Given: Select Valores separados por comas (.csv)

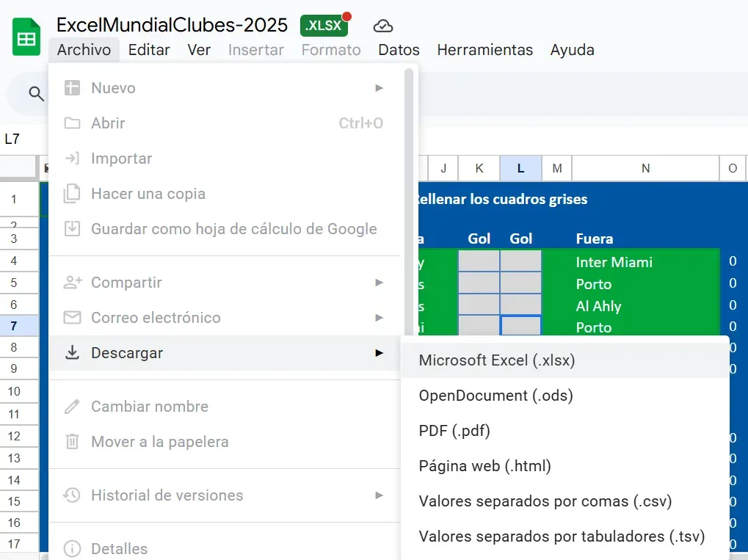Looking at the screenshot, I should pyautogui.click(x=545, y=501).
